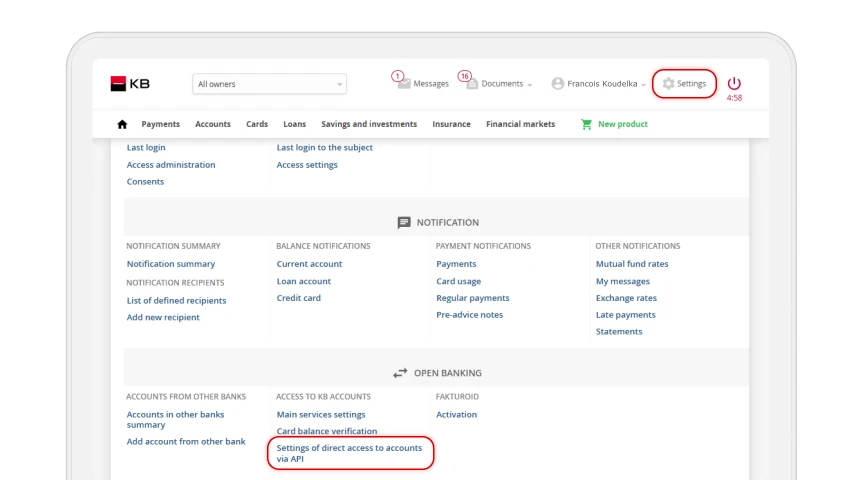Image resolution: width=864 pixels, height=480 pixels.
Task: Open the All owners dropdown
Action: pyautogui.click(x=269, y=84)
